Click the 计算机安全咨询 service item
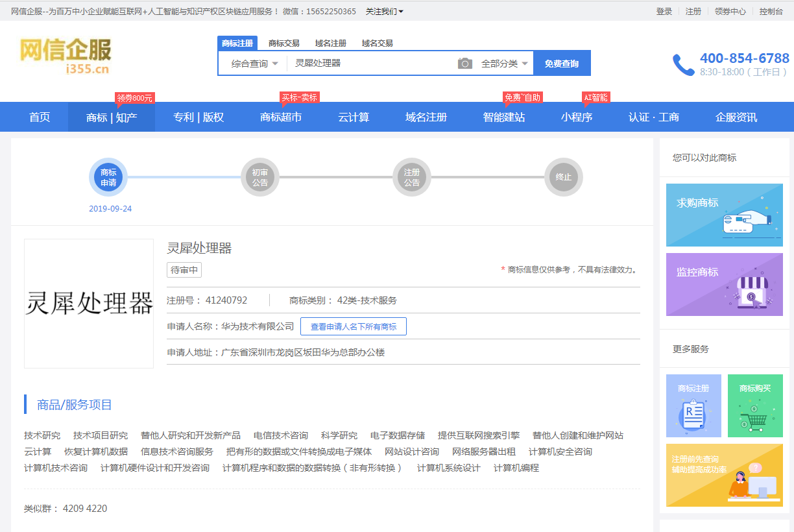Image resolution: width=794 pixels, height=532 pixels. tap(560, 452)
